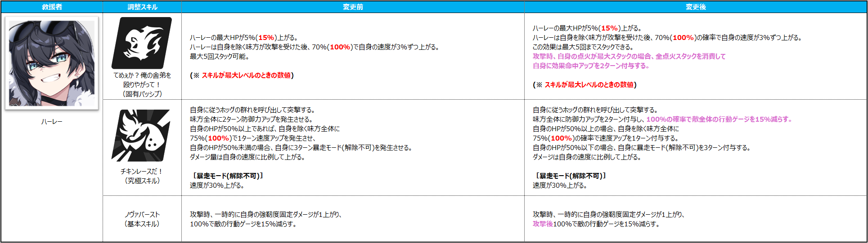The height and width of the screenshot is (243, 868).
Task: Select the 変更前 column header
Action: [x=353, y=7]
